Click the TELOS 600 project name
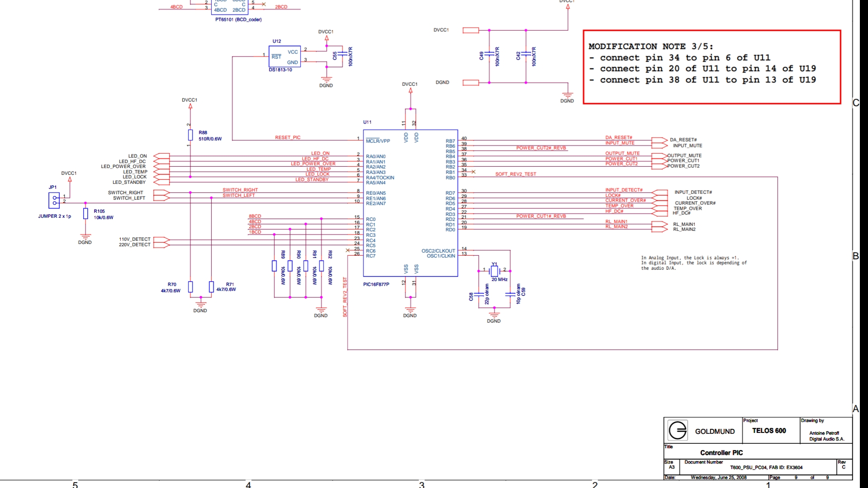Viewport: 868px width, 488px height. click(769, 431)
